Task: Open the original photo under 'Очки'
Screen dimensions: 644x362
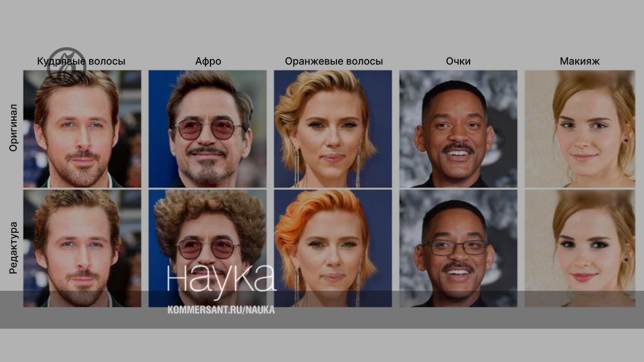Action: click(x=458, y=129)
